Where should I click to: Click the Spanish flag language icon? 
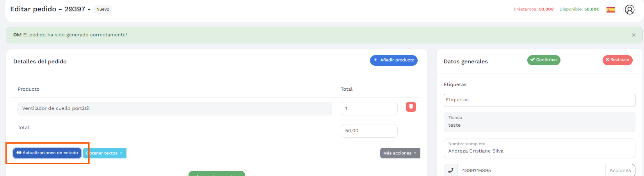[610, 9]
